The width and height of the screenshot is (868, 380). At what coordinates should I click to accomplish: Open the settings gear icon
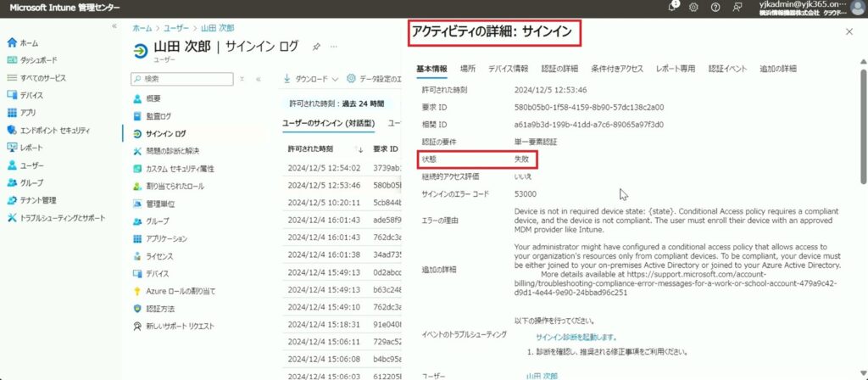tap(693, 8)
